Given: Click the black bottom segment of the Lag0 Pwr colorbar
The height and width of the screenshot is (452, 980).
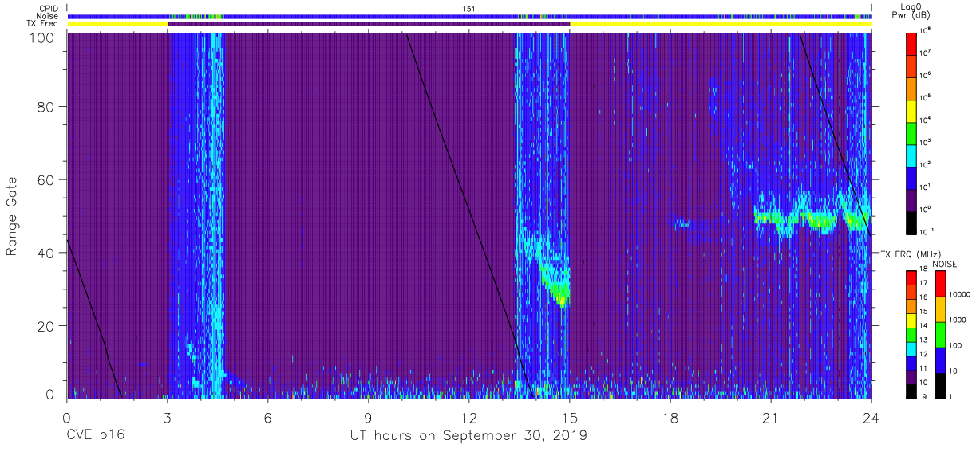Looking at the screenshot, I should [911, 222].
